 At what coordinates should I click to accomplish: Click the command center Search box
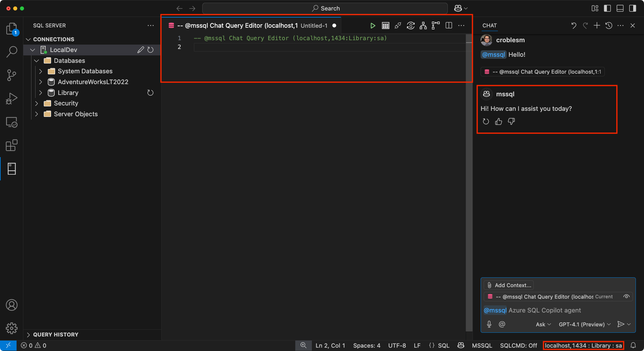pos(325,8)
